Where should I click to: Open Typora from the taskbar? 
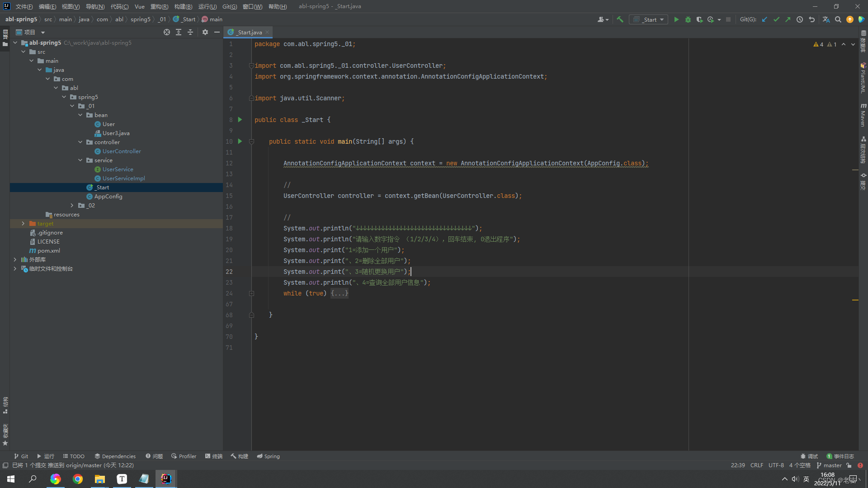coord(122,479)
